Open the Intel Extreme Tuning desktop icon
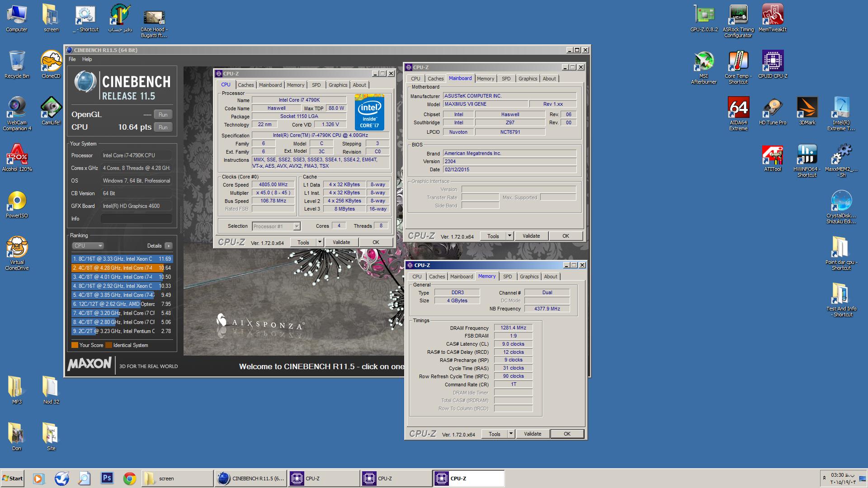 841,113
